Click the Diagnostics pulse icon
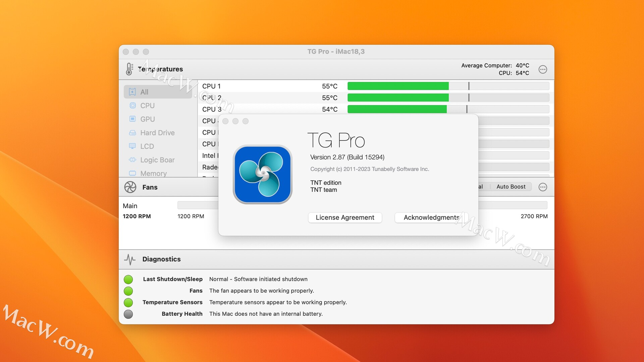Screen dimensions: 644x362 coord(130,259)
